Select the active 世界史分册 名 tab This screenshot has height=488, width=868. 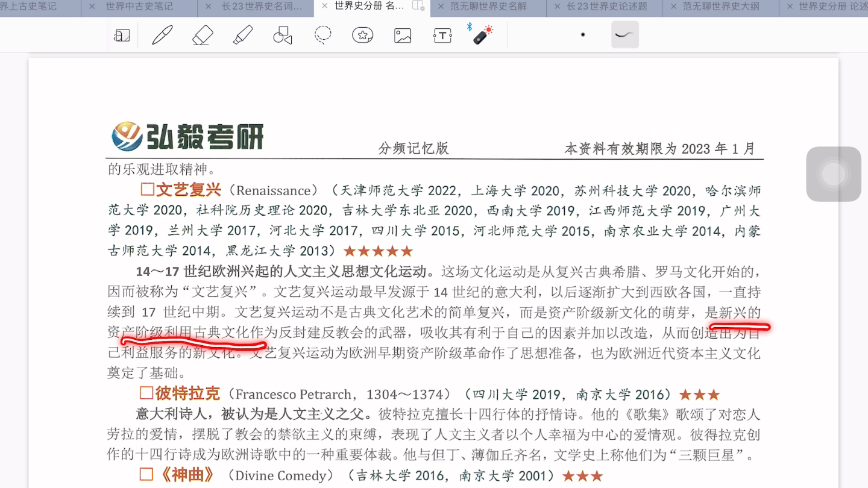[x=370, y=6]
